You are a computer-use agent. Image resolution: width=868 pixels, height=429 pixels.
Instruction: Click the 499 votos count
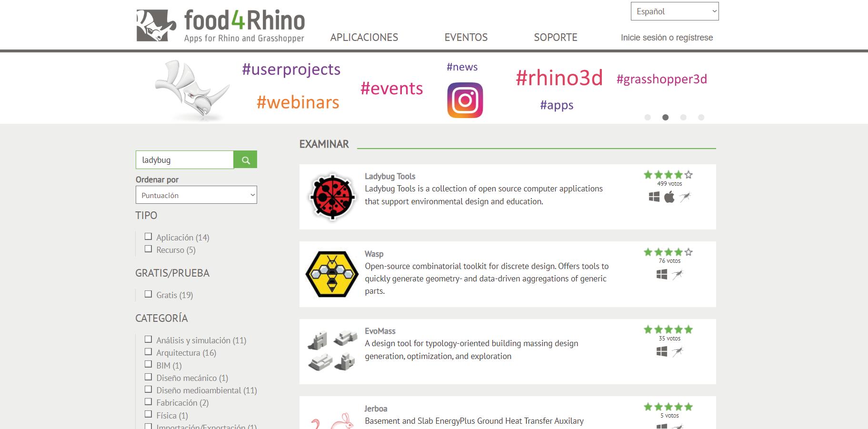[x=669, y=184]
